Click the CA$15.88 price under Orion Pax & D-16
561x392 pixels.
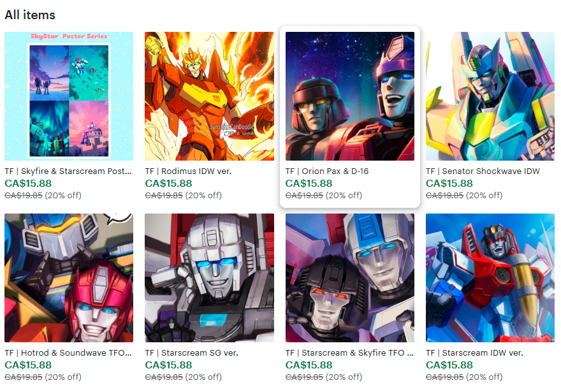309,184
